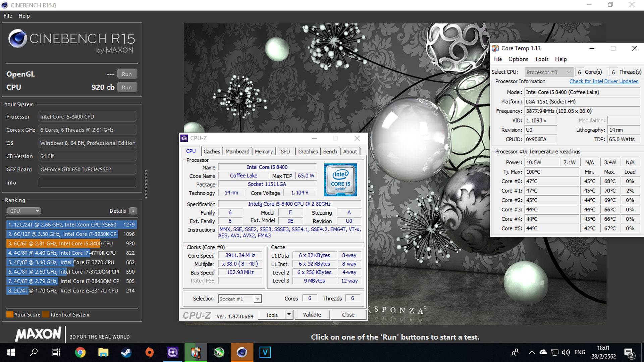644x362 pixels.
Task: Open Action Center notifications icon
Action: (629, 353)
